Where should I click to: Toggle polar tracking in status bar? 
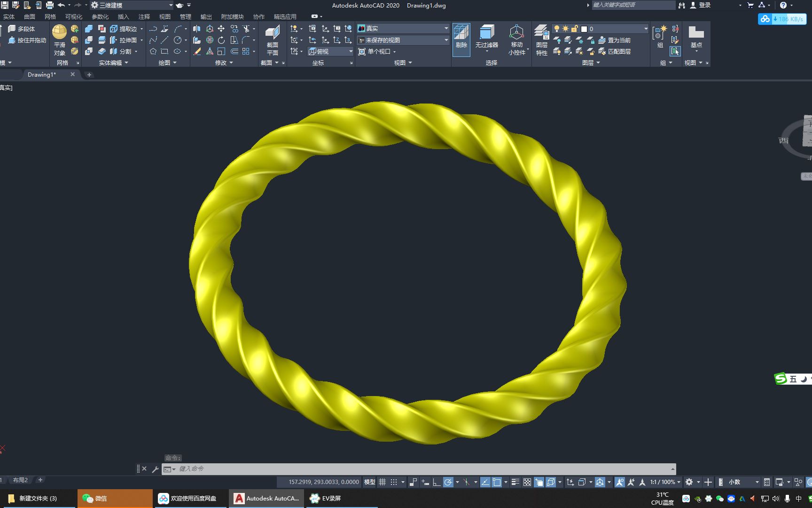(448, 482)
